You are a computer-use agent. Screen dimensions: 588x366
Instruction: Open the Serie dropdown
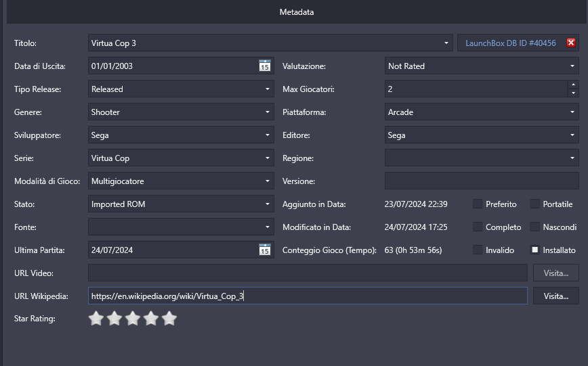click(268, 158)
